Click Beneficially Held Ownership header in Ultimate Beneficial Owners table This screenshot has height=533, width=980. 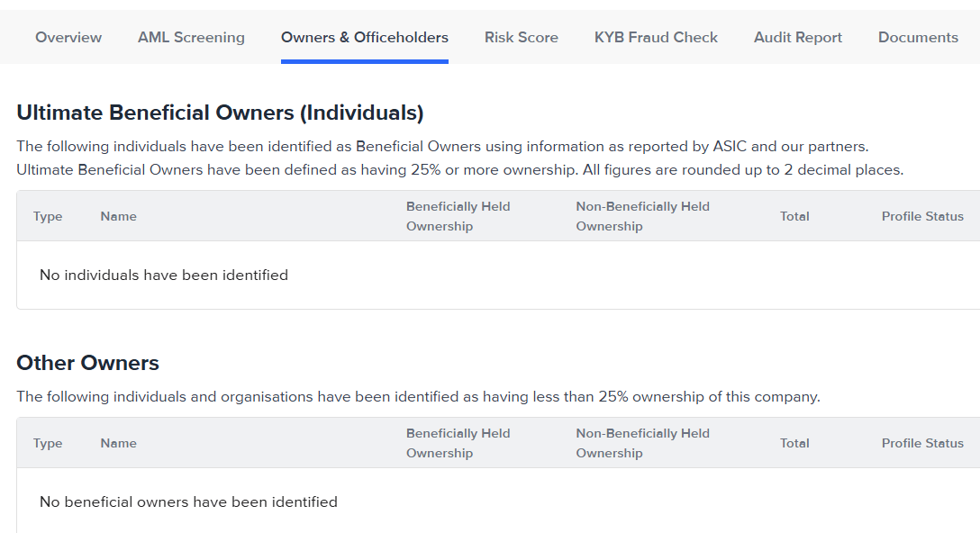coord(458,216)
